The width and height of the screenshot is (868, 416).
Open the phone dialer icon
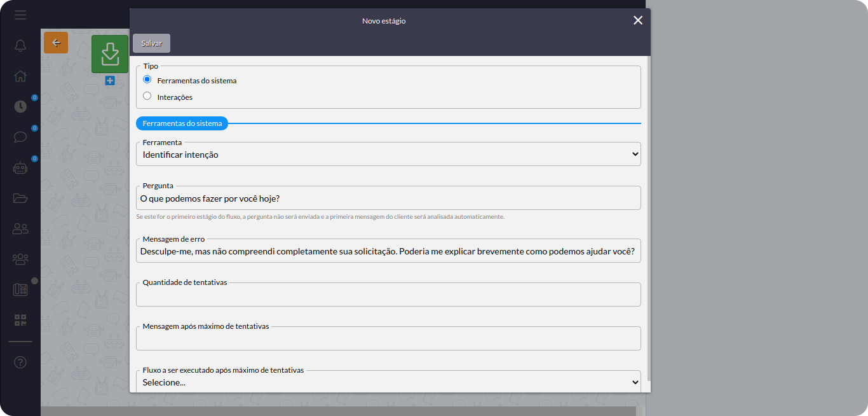(x=20, y=289)
